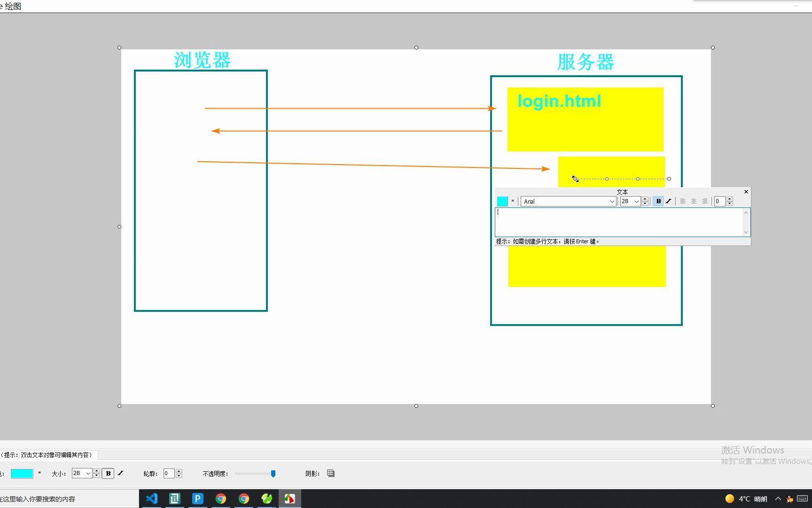Open the bottom toolbar cyan color swatch
Image resolution: width=812 pixels, height=508 pixels.
click(x=22, y=473)
